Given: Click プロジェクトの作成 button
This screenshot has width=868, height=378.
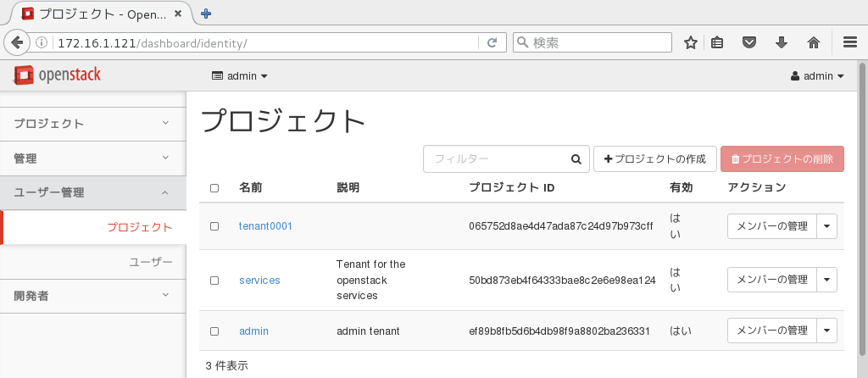Looking at the screenshot, I should pyautogui.click(x=654, y=158).
